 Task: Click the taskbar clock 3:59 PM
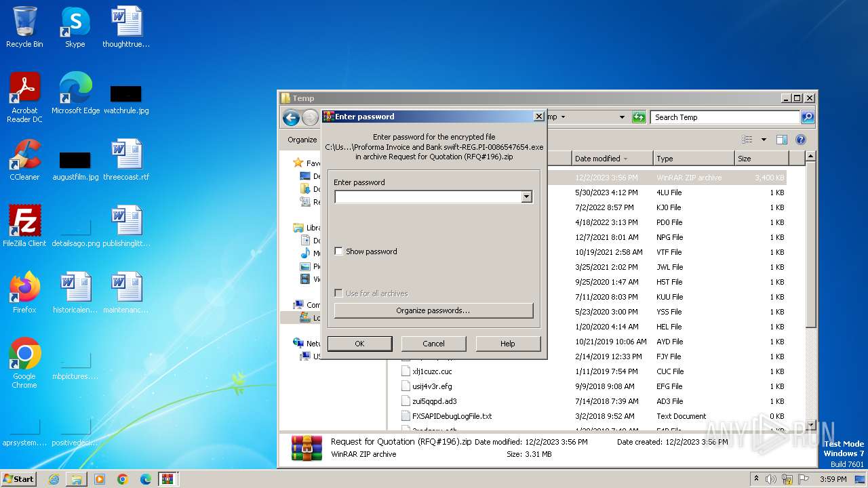(x=833, y=479)
